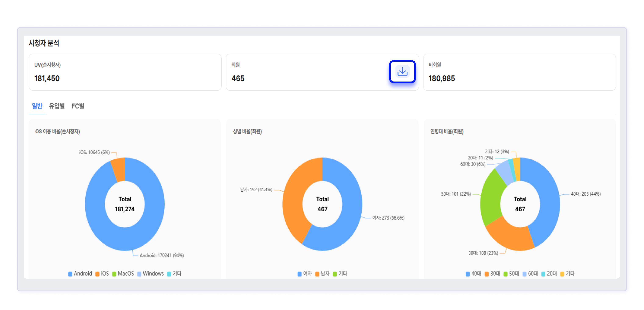Click the 비회원 summary card
644x310 pixels.
(x=519, y=72)
